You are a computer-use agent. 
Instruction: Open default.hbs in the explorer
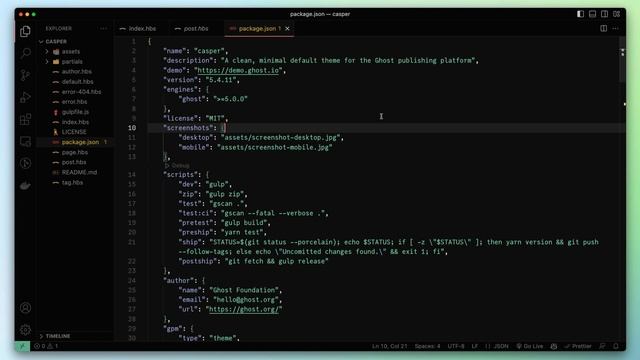tap(78, 82)
